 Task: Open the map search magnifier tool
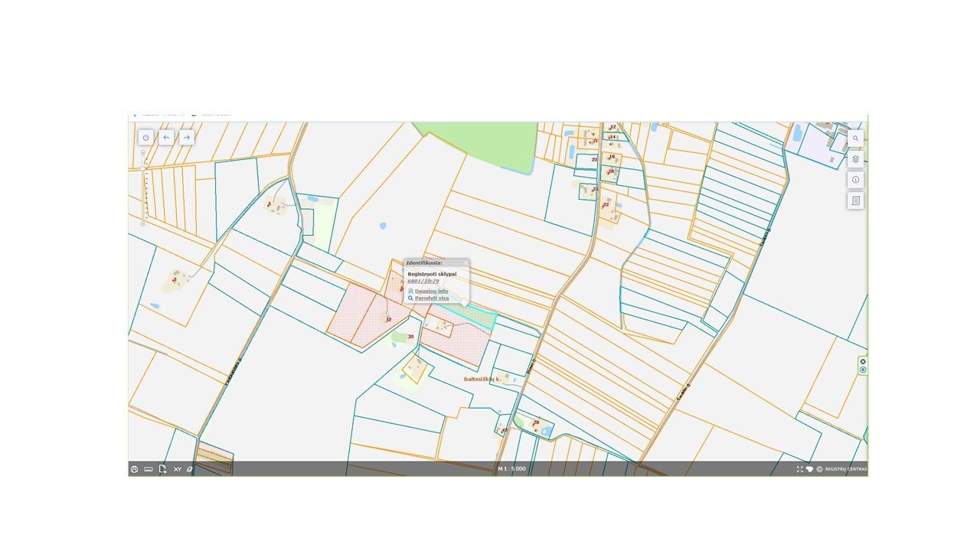click(x=855, y=139)
